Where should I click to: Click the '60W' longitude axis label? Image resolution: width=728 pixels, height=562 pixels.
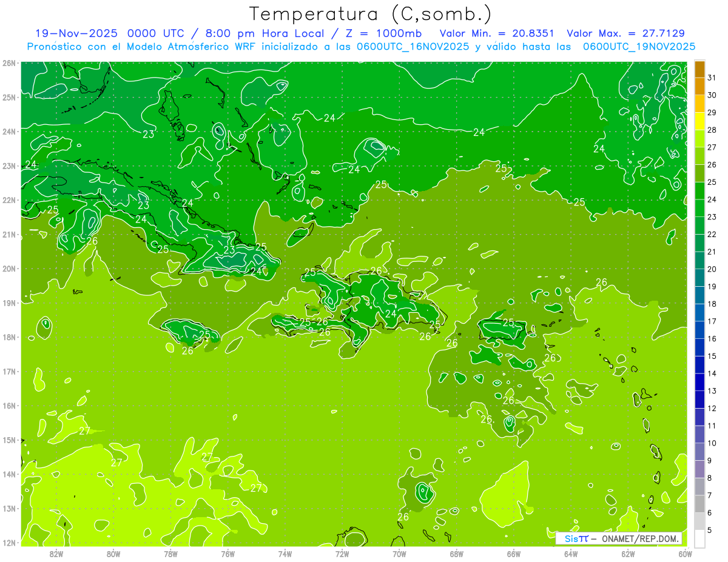tap(686, 554)
